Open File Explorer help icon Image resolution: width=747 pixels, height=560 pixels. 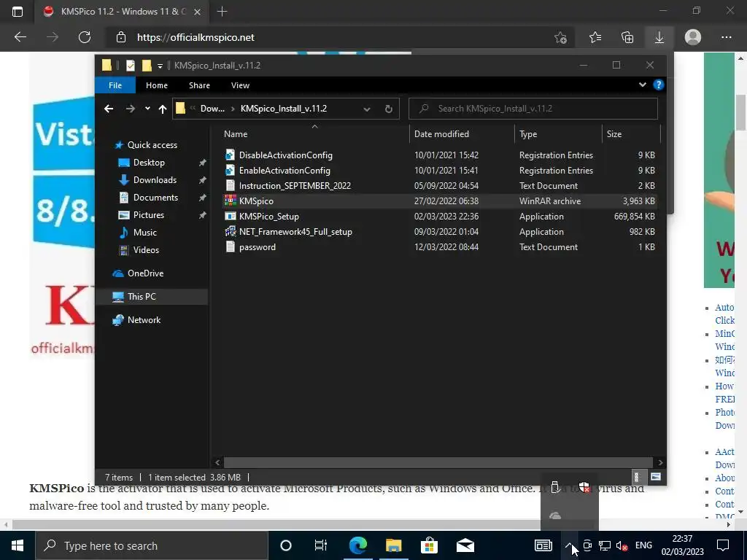coord(659,85)
